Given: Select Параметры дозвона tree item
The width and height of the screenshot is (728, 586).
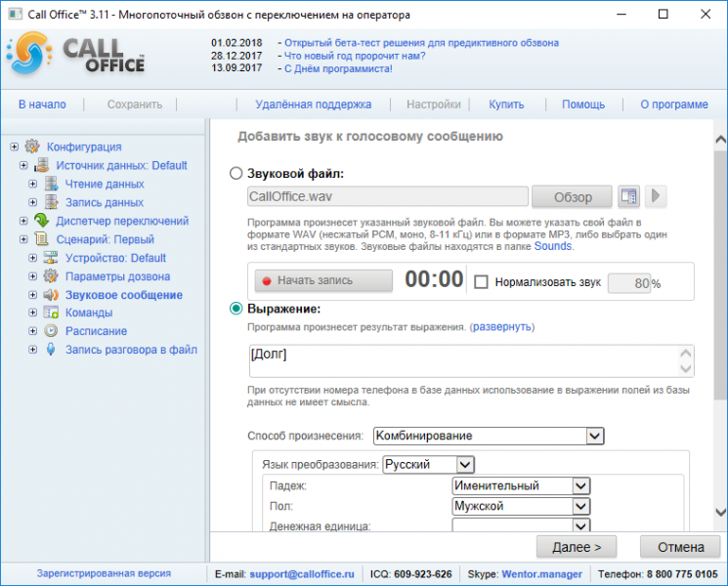Looking at the screenshot, I should 117,276.
